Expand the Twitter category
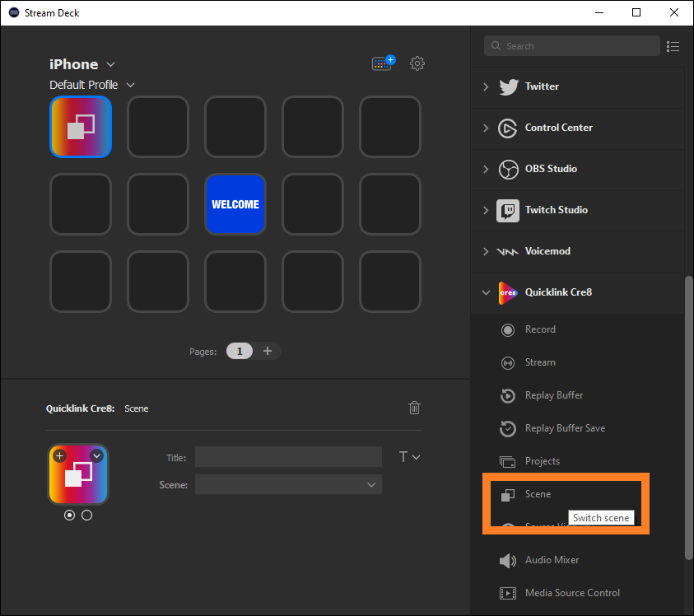 pyautogui.click(x=486, y=86)
